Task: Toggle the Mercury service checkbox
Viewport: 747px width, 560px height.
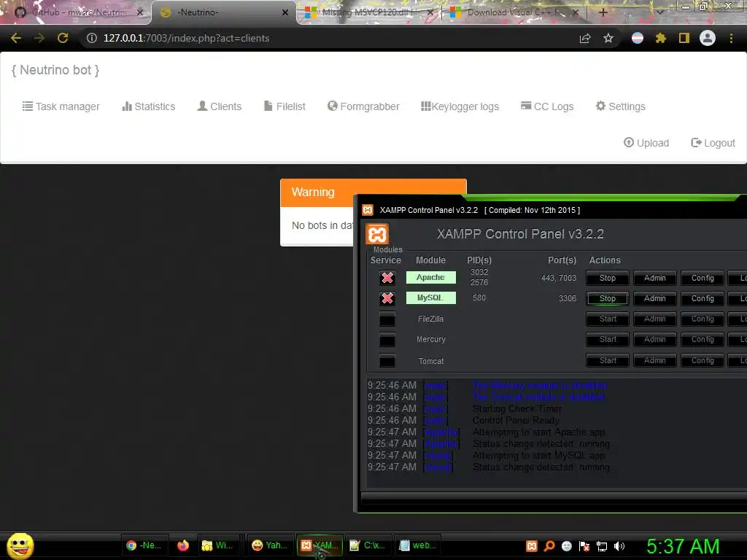Action: [387, 340]
